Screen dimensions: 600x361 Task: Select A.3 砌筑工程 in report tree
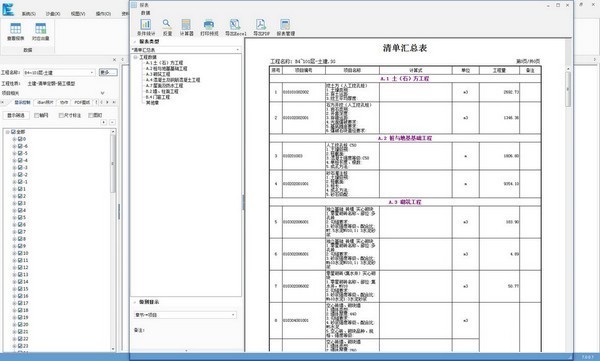158,74
